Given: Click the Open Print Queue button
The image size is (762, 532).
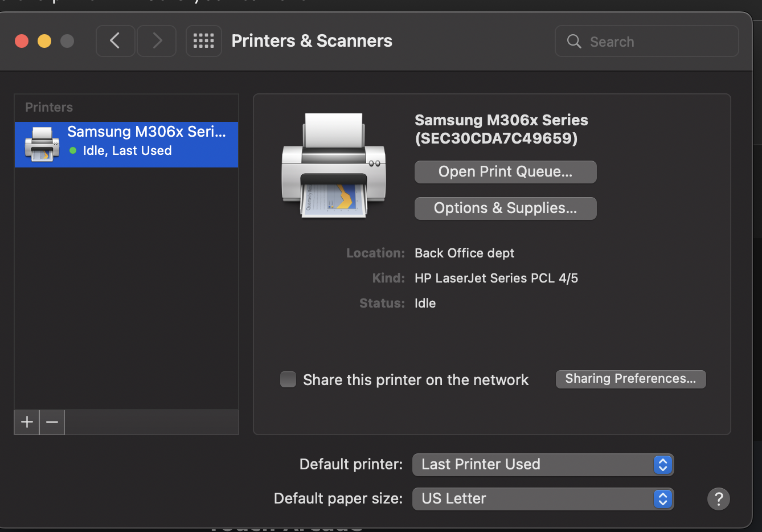Looking at the screenshot, I should [505, 172].
